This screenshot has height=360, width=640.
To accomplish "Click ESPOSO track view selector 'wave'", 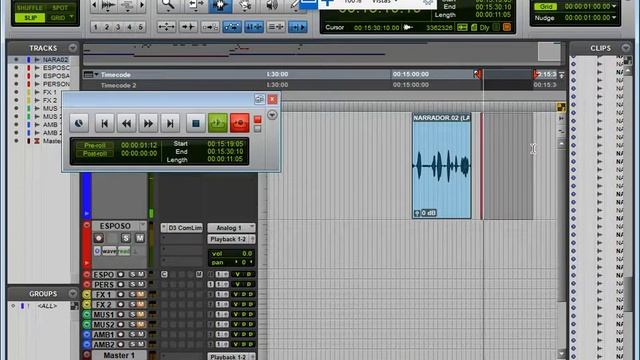I will click(109, 251).
